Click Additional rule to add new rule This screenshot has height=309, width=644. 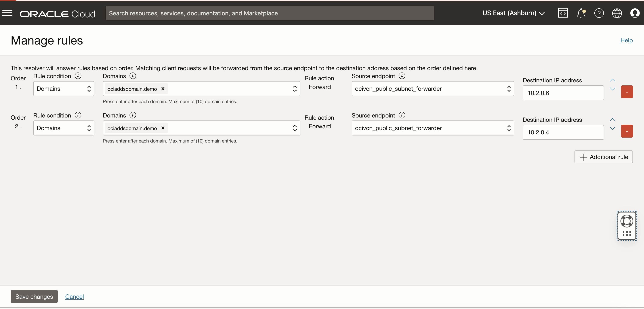(x=603, y=156)
